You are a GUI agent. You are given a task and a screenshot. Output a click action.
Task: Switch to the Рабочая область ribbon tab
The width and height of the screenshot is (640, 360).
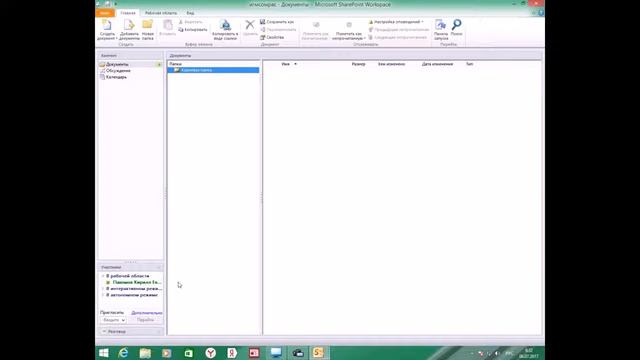(161, 13)
